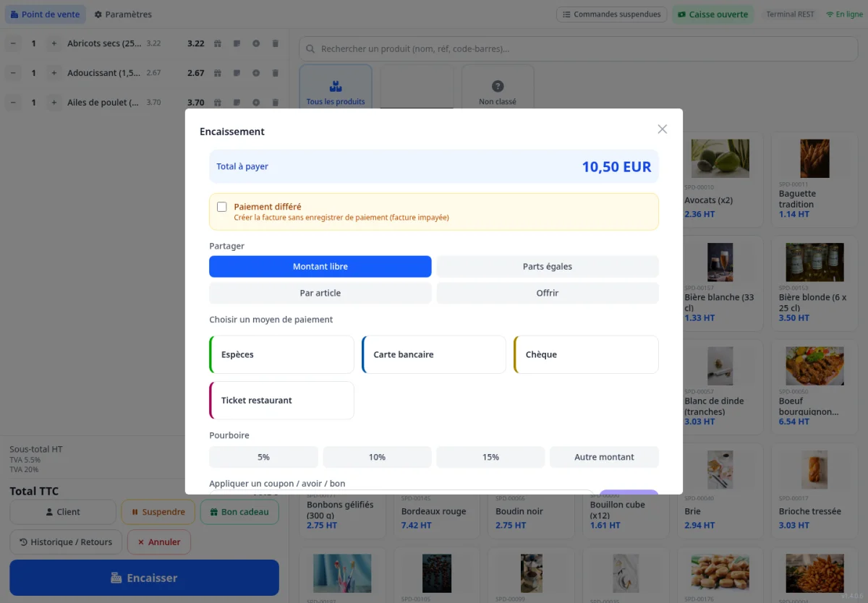Open note icon for Ailes de poulet

(237, 103)
